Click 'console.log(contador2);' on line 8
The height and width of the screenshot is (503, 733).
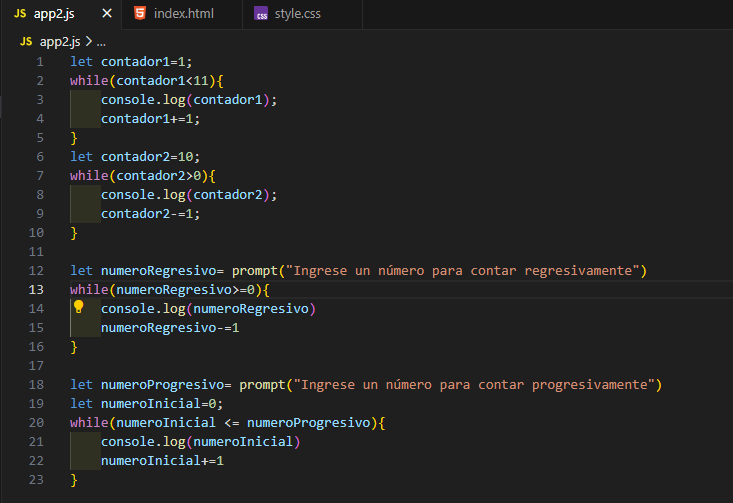click(189, 194)
